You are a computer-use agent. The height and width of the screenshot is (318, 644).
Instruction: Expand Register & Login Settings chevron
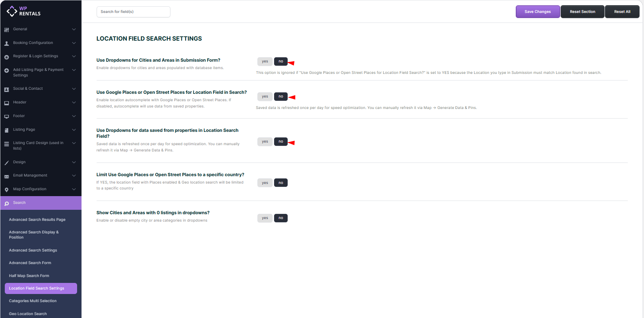point(74,56)
